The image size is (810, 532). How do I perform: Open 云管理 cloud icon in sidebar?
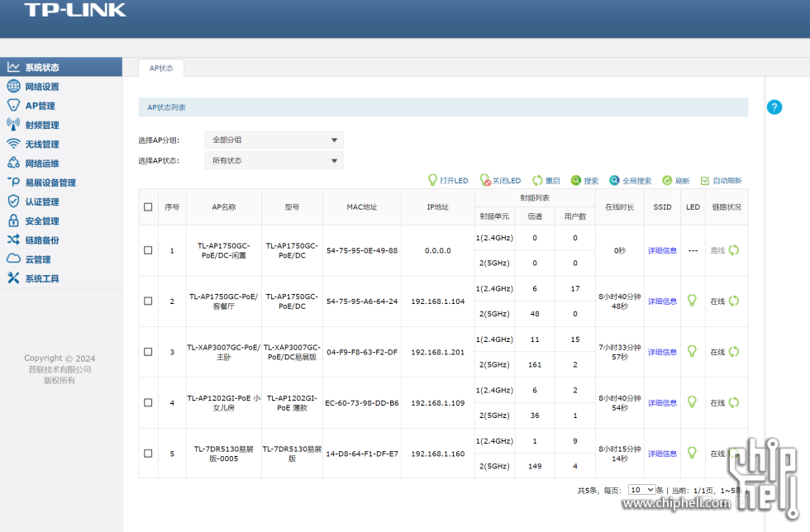pos(13,259)
